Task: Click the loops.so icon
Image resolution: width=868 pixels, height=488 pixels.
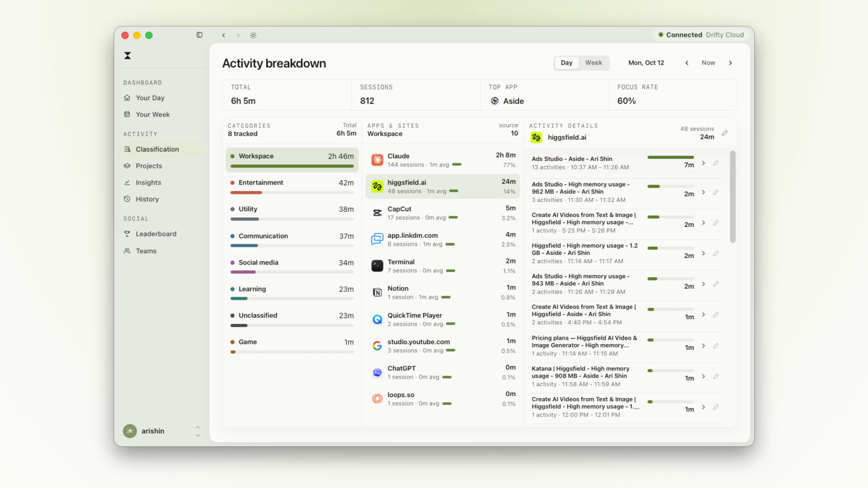Action: pos(377,399)
